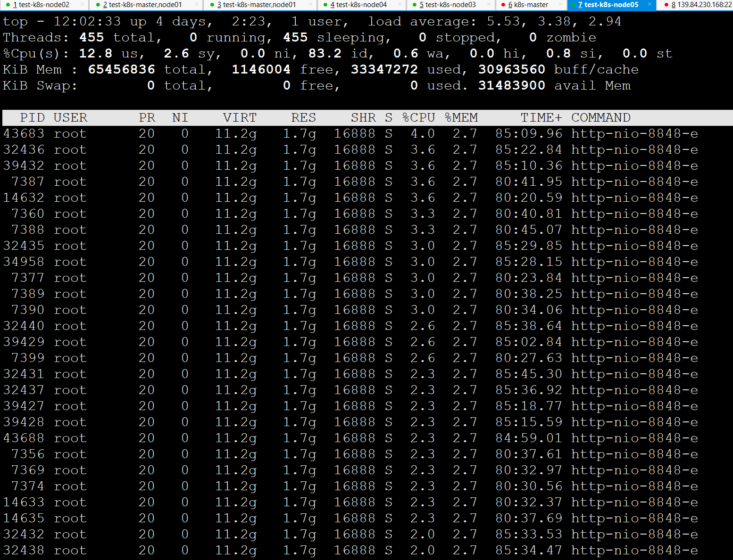The image size is (733, 560).
Task: Click green status dot on test-k8s-node03 tab
Action: click(415, 5)
